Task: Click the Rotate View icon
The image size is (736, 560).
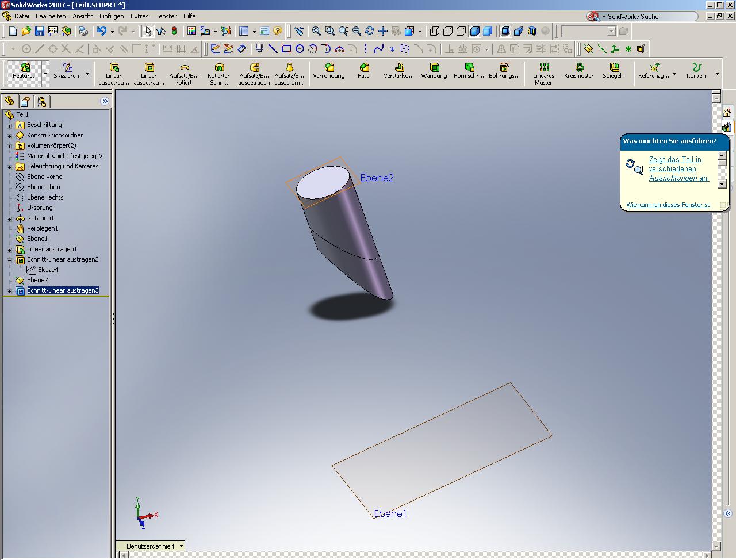Action: pyautogui.click(x=369, y=31)
